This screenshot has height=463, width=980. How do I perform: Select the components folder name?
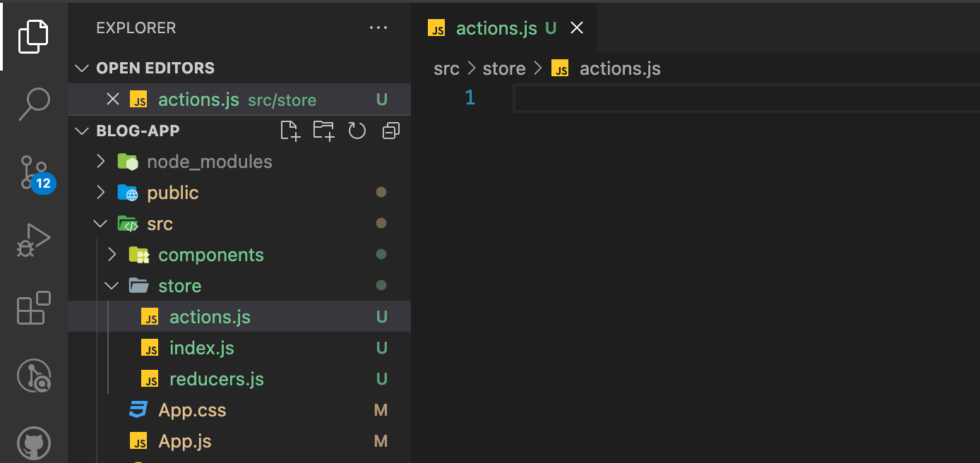(x=211, y=255)
